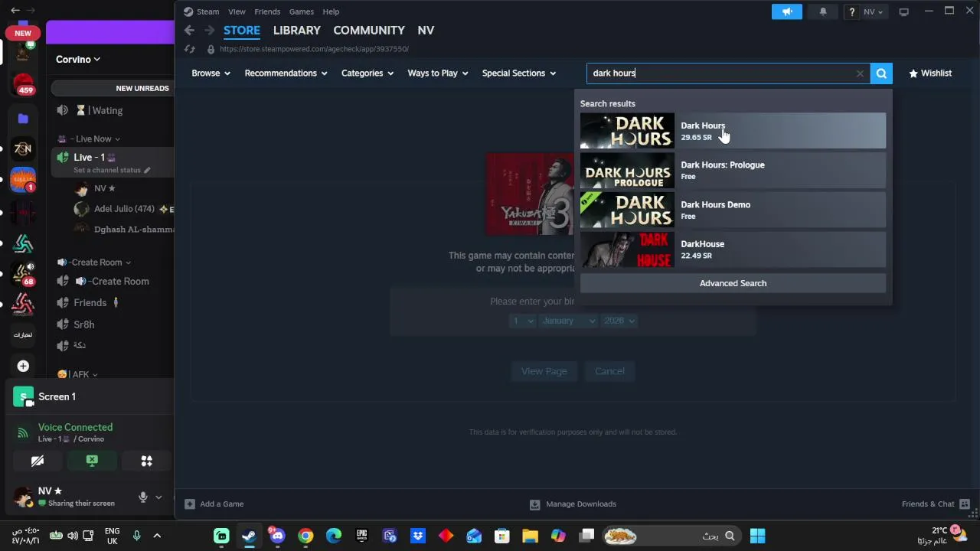Viewport: 980px width, 551px height.
Task: Select Dark Hours Demo search result
Action: (x=733, y=210)
